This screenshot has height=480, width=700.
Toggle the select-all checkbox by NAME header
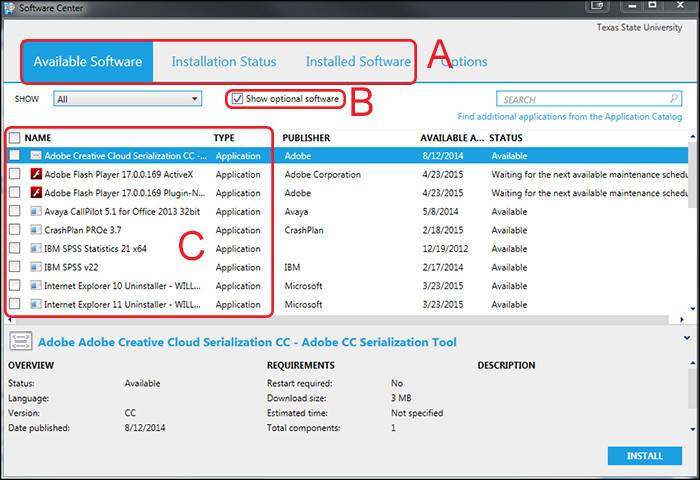point(14,138)
